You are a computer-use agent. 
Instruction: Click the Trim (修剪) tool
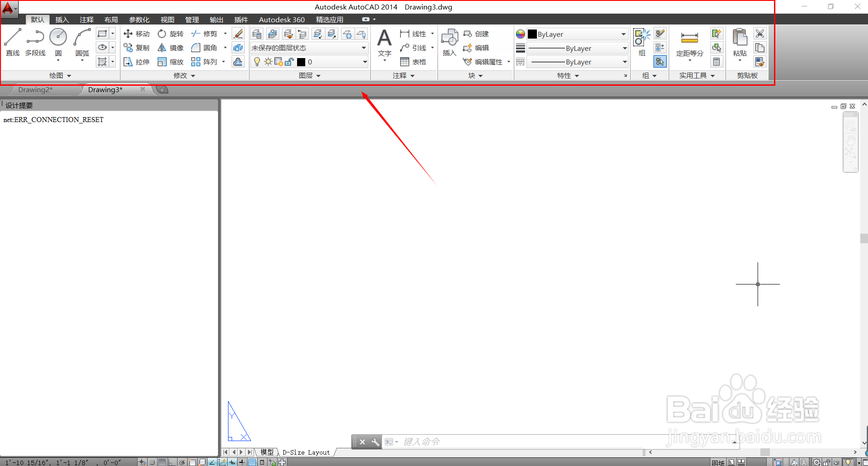[204, 34]
